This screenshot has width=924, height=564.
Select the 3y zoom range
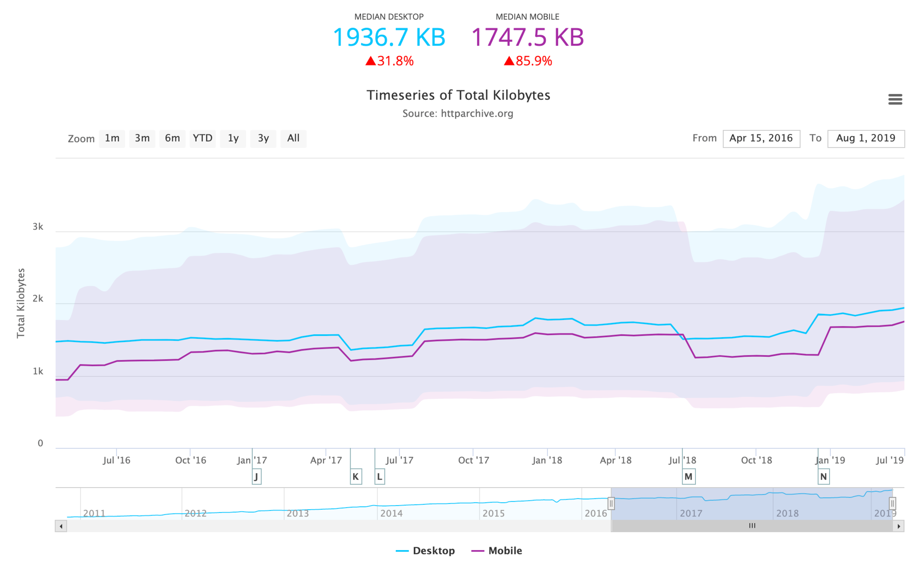point(263,138)
